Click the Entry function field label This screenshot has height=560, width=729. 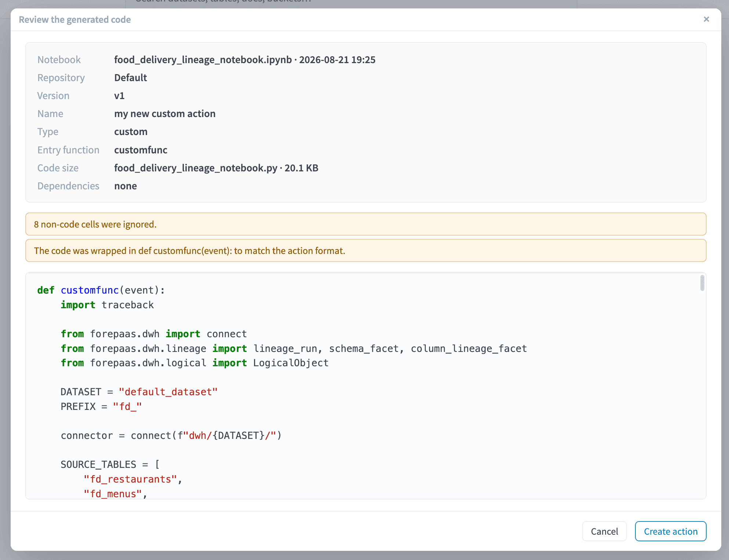point(68,150)
